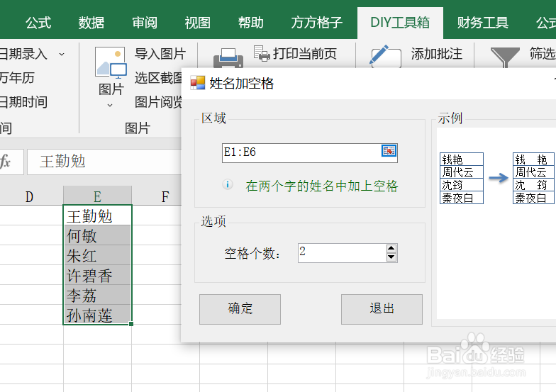The height and width of the screenshot is (392, 556).
Task: Open the 公式 ribbon tab
Action: coord(38,23)
